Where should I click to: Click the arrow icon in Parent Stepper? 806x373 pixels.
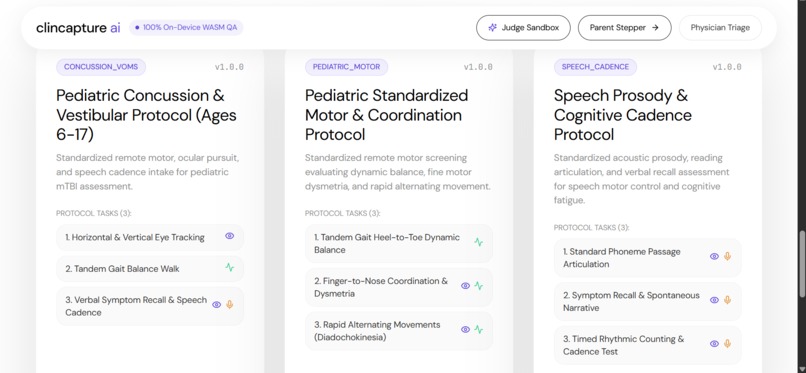(x=655, y=28)
